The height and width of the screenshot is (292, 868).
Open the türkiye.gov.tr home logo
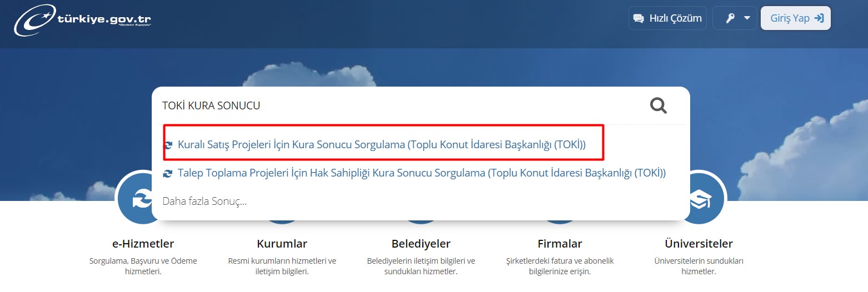pos(82,20)
